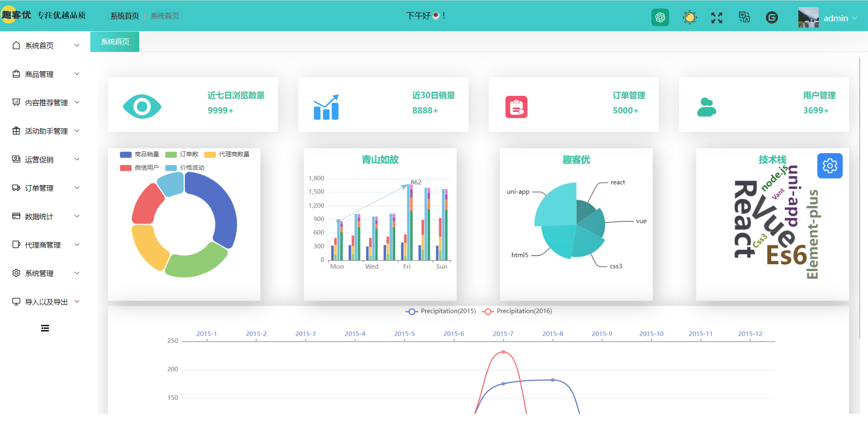
Task: Toggle the 订单数 legend swatch
Action: pos(171,154)
